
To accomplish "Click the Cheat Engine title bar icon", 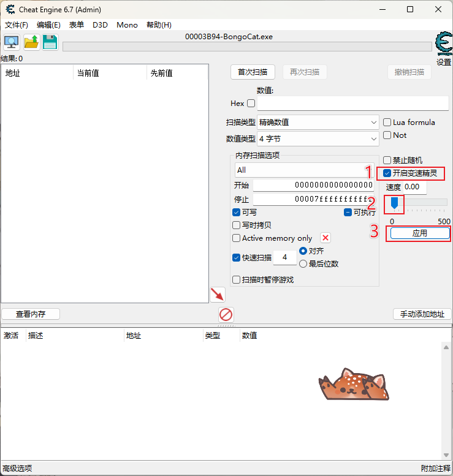I will pyautogui.click(x=10, y=10).
